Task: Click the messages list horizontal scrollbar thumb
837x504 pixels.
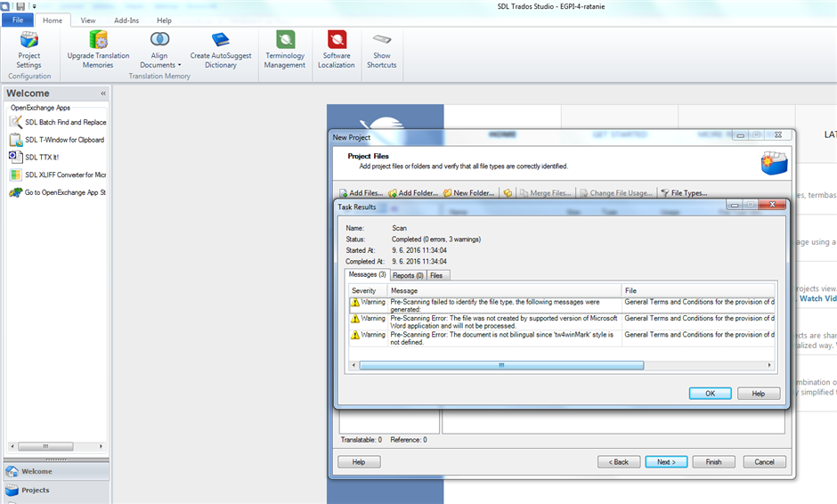Action: 501,365
